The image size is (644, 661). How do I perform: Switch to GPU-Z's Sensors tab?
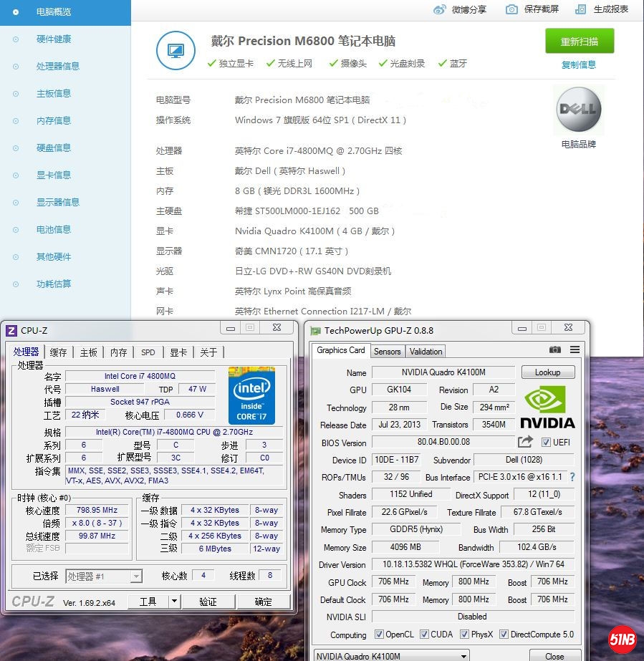tap(387, 351)
